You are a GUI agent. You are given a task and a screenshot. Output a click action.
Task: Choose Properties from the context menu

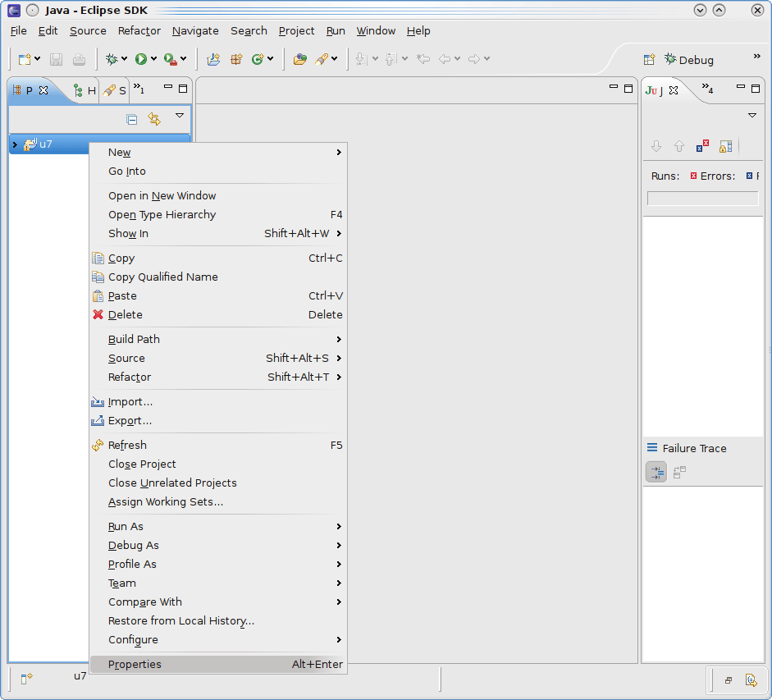tap(218, 664)
